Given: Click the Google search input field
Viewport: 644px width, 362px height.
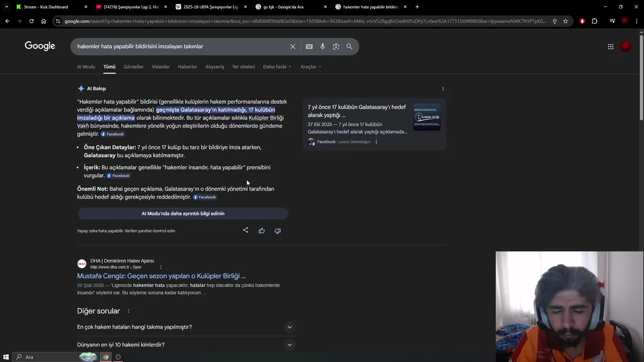Looking at the screenshot, I should pyautogui.click(x=181, y=46).
